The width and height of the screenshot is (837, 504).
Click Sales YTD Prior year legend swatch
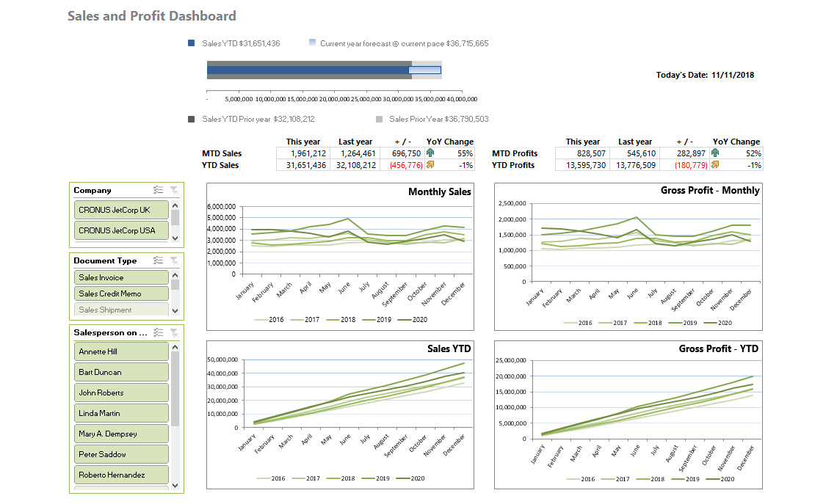click(x=191, y=119)
